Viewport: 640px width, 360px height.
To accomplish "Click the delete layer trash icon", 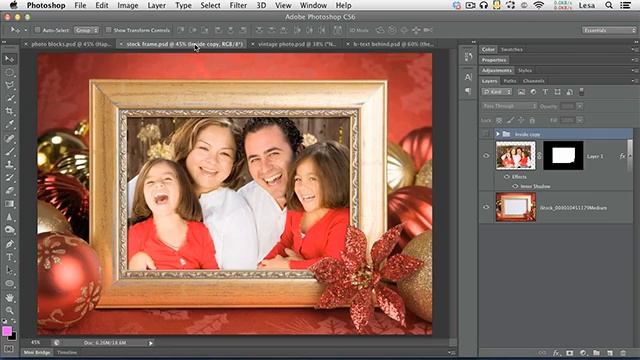I will 623,353.
